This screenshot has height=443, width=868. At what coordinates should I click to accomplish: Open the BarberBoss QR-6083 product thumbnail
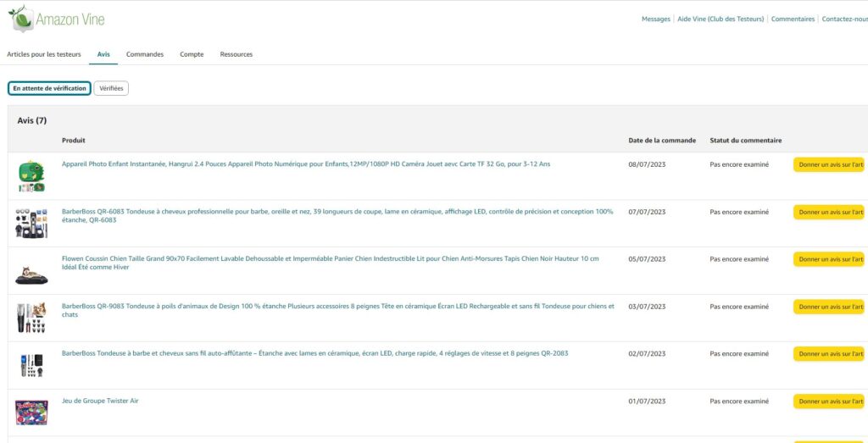click(31, 224)
